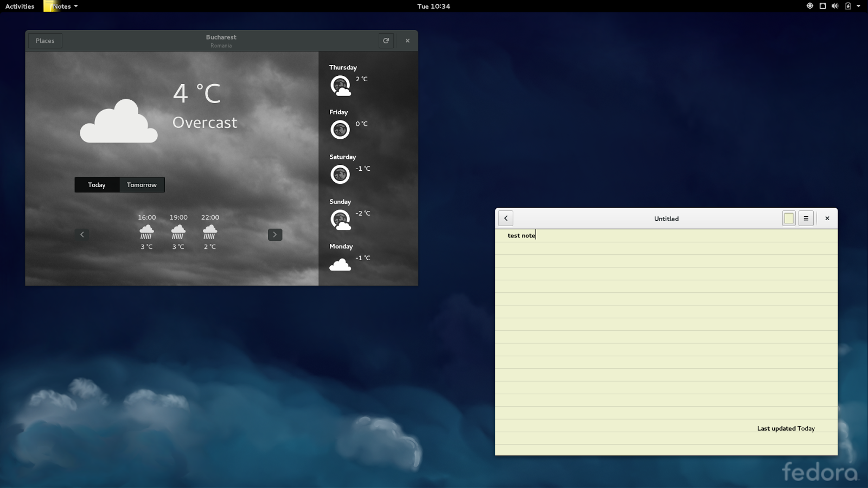Select Thursday's rain forecast icon
The width and height of the screenshot is (868, 488).
tap(341, 85)
